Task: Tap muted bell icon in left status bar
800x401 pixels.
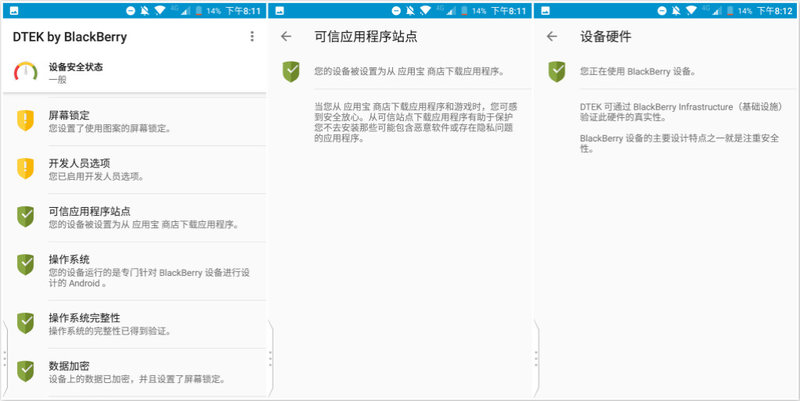Action: coord(144,11)
